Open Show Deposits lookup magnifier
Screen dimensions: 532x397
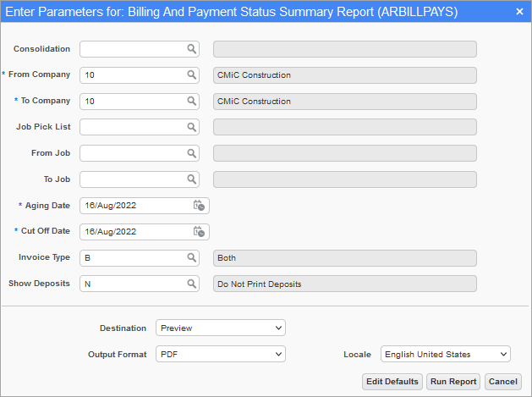click(192, 284)
